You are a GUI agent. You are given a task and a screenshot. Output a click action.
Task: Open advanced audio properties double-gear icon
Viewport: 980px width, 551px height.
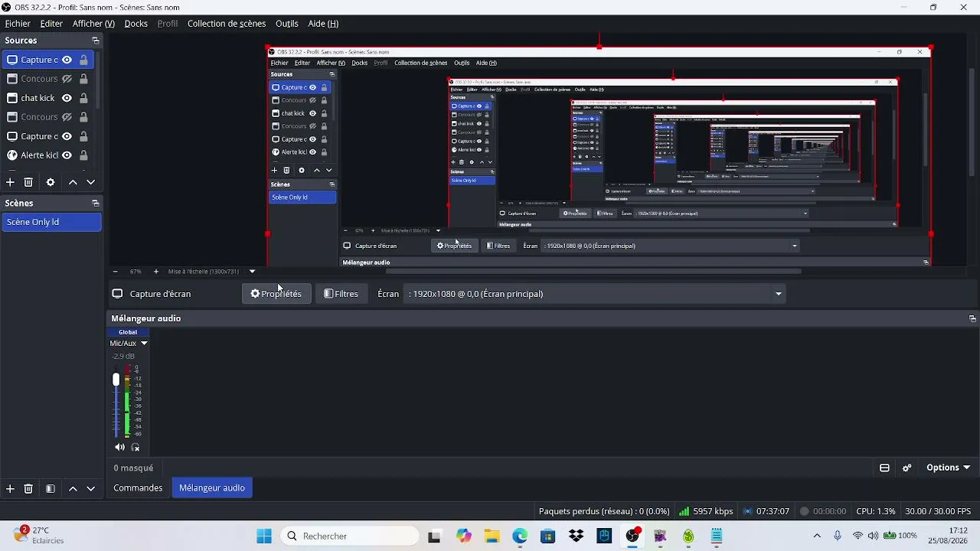(x=907, y=468)
